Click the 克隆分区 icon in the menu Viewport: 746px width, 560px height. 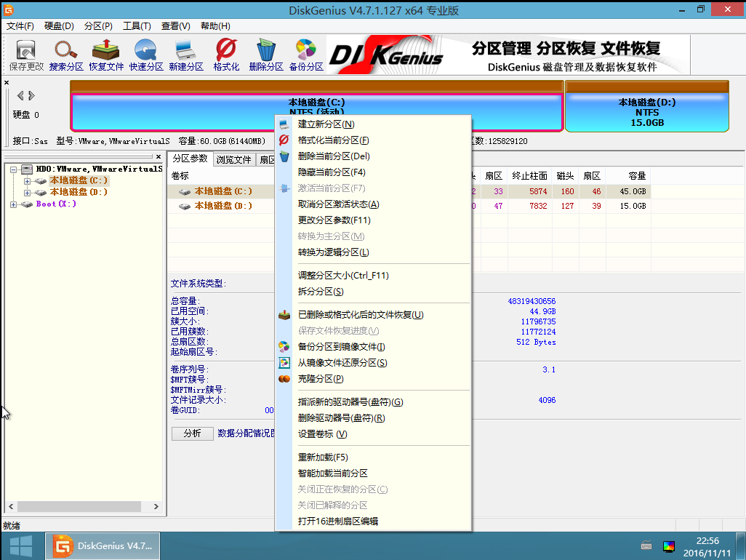point(284,379)
